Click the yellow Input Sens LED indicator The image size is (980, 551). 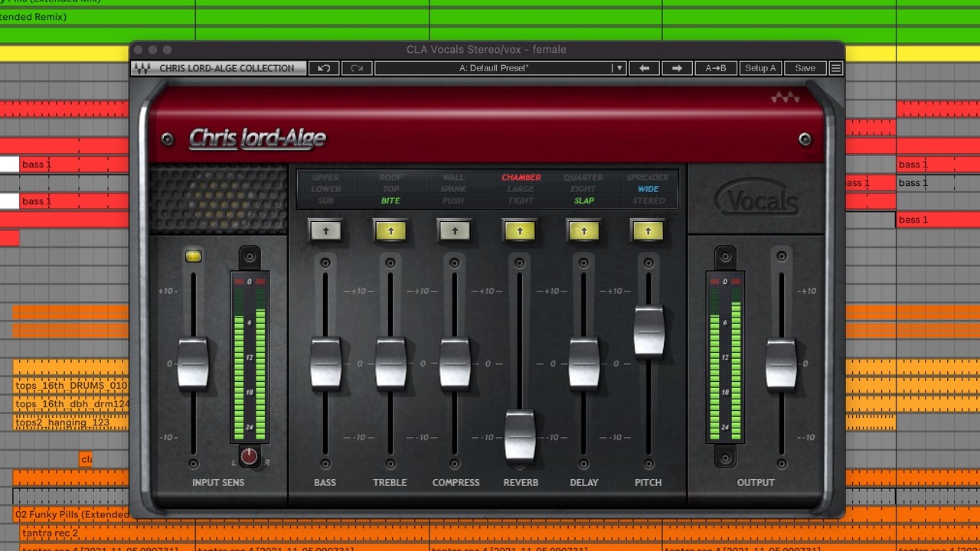193,256
